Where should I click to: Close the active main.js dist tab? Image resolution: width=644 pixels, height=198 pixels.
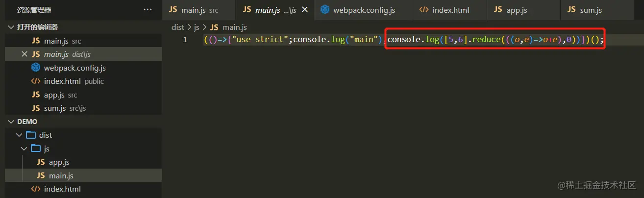tap(304, 10)
